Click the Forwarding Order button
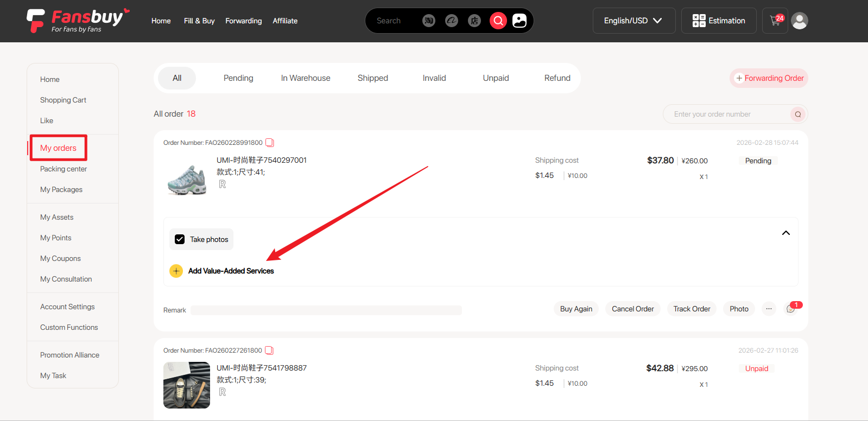Viewport: 868px width, 421px height. (769, 78)
